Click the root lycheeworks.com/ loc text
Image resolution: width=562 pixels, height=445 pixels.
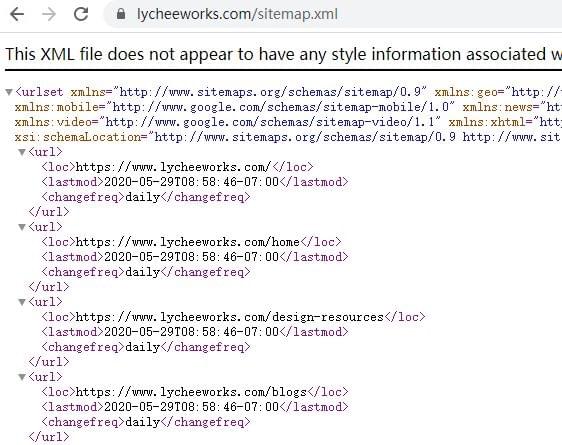tap(174, 167)
